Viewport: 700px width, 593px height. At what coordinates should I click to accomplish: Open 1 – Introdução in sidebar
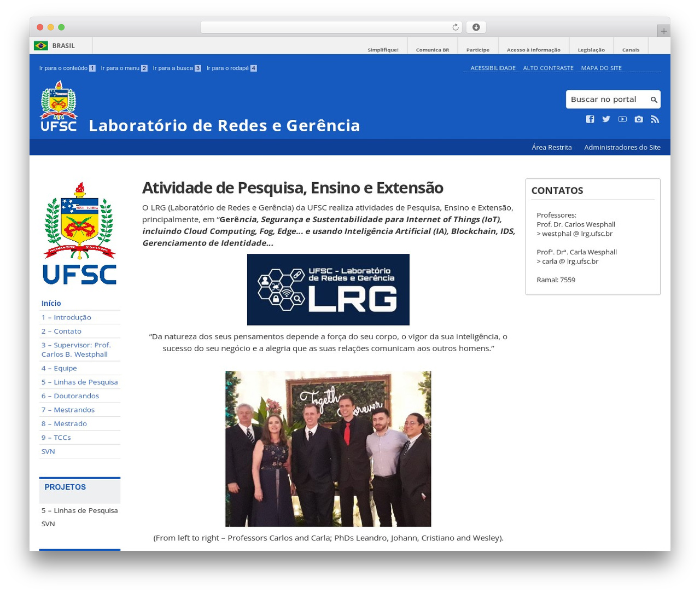pos(66,317)
